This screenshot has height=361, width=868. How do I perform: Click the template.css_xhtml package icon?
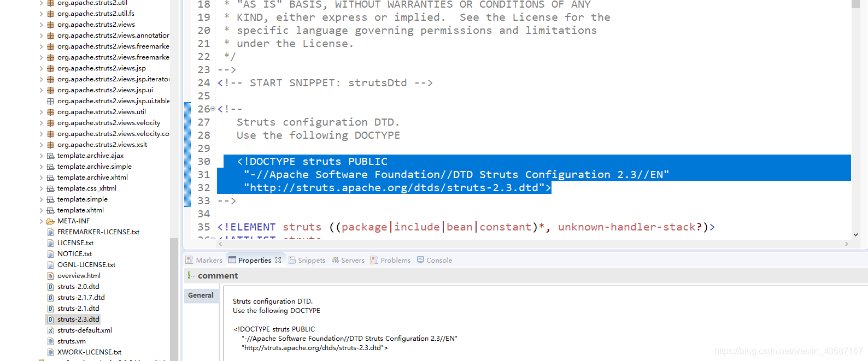(50, 188)
